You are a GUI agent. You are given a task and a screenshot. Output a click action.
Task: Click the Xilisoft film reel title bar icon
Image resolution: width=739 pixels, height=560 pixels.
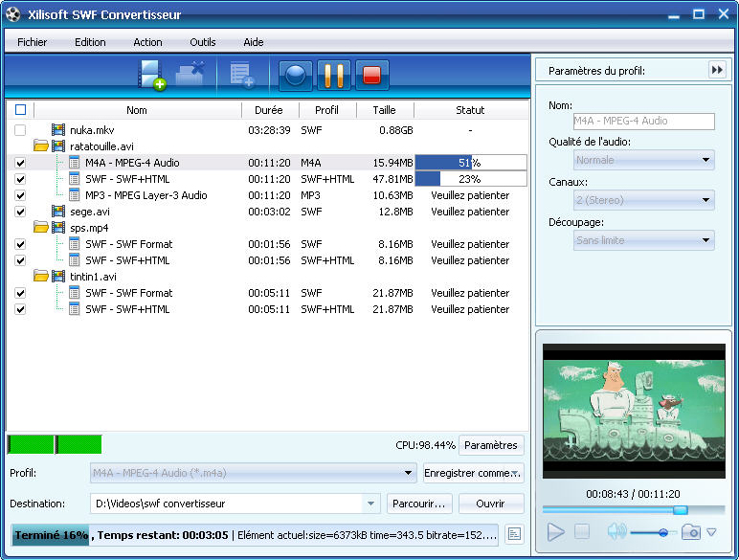13,14
